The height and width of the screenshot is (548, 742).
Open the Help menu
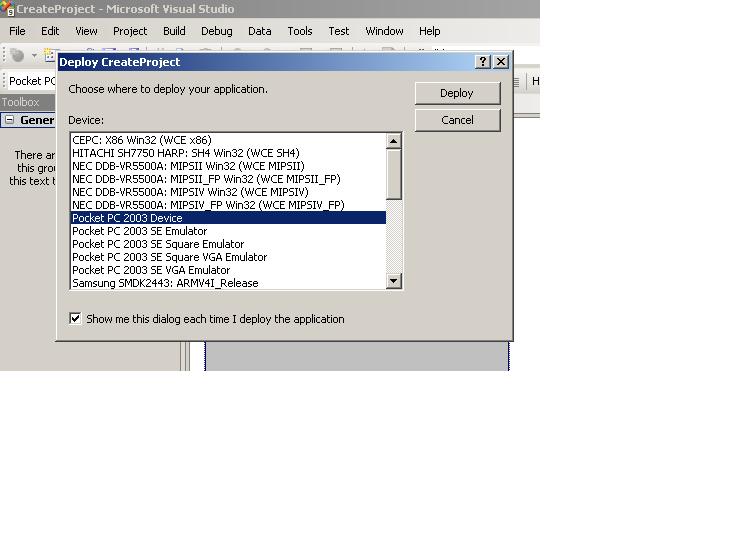coord(430,31)
